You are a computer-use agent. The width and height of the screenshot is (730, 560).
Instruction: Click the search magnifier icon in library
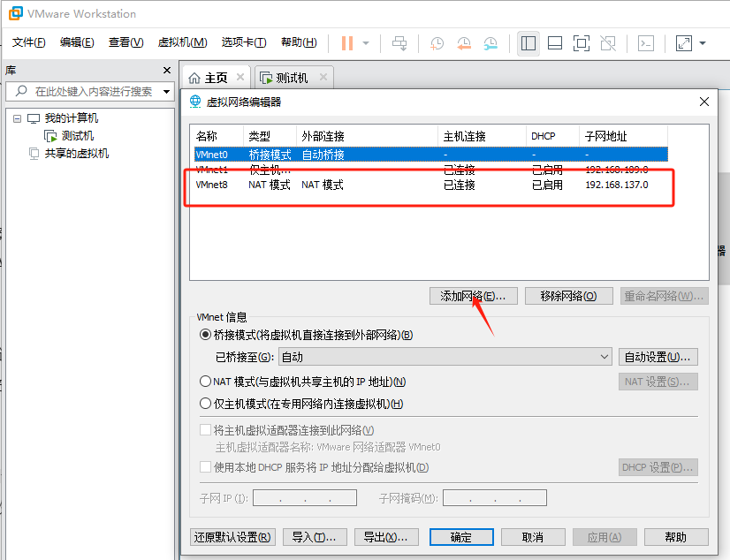21,91
